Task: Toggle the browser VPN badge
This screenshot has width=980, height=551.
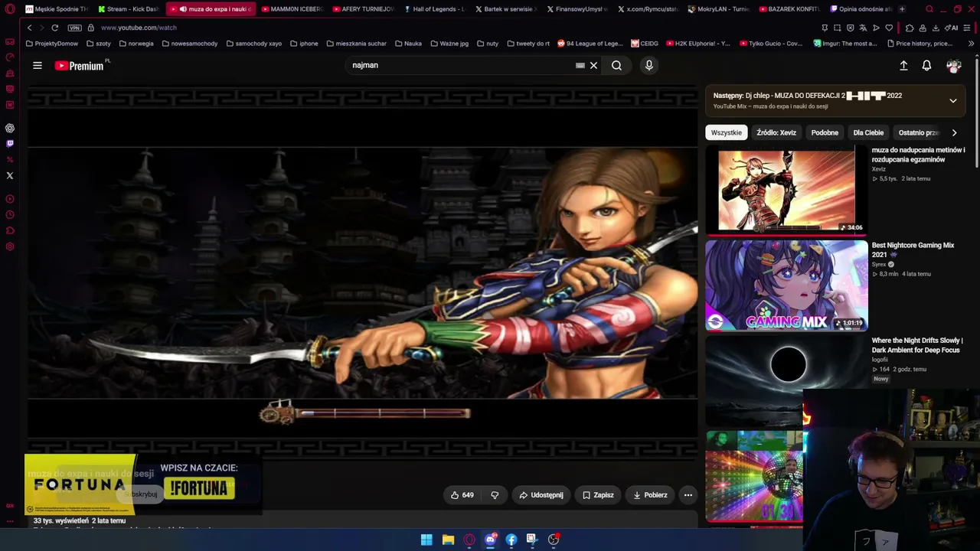Action: (x=74, y=28)
